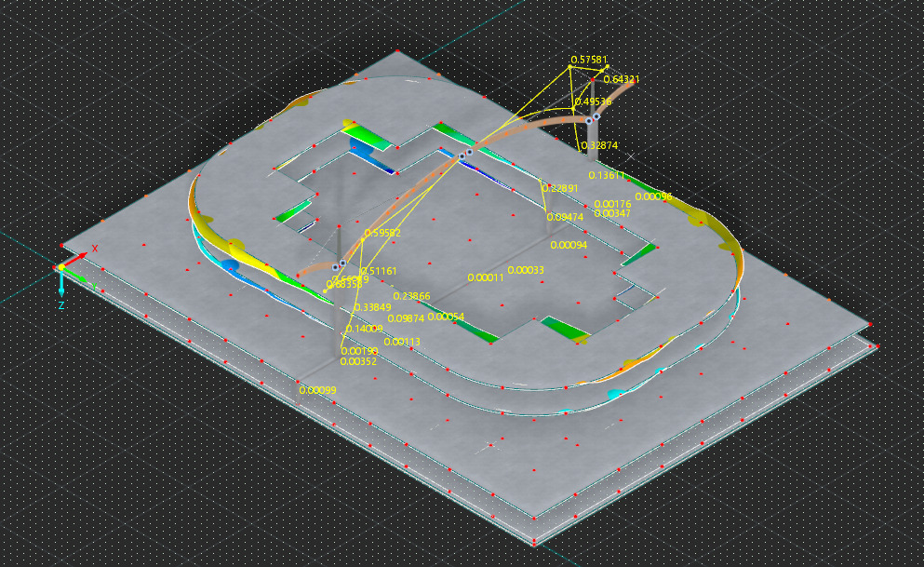Select the 0.00352 value label
The image size is (924, 567).
point(358,361)
